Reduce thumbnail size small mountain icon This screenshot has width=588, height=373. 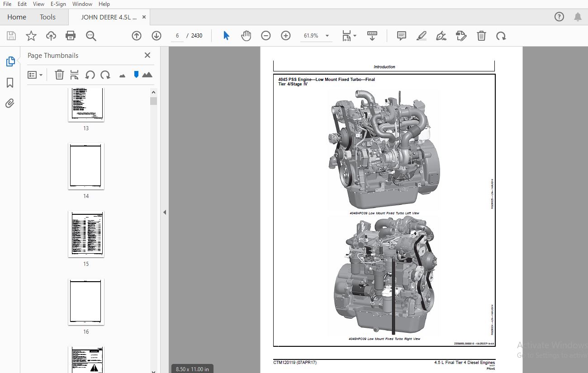tap(122, 76)
